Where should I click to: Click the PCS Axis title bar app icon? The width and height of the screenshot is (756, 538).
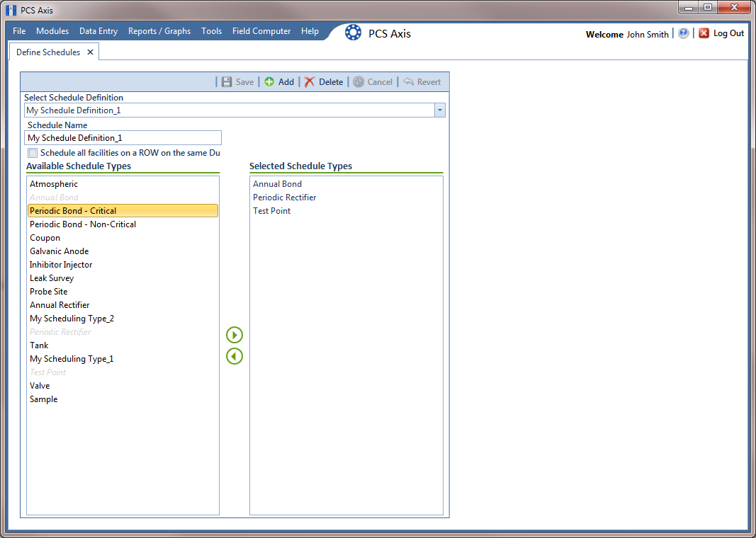click(11, 10)
